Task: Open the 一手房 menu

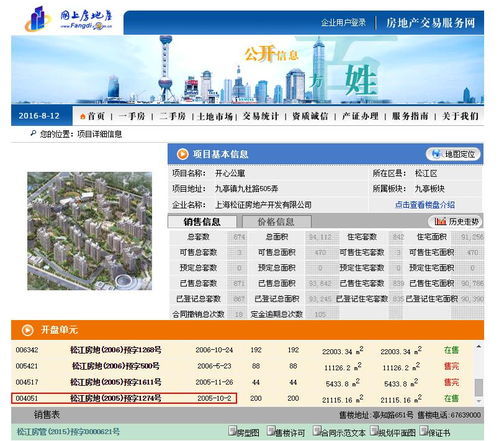Action: pos(132,116)
